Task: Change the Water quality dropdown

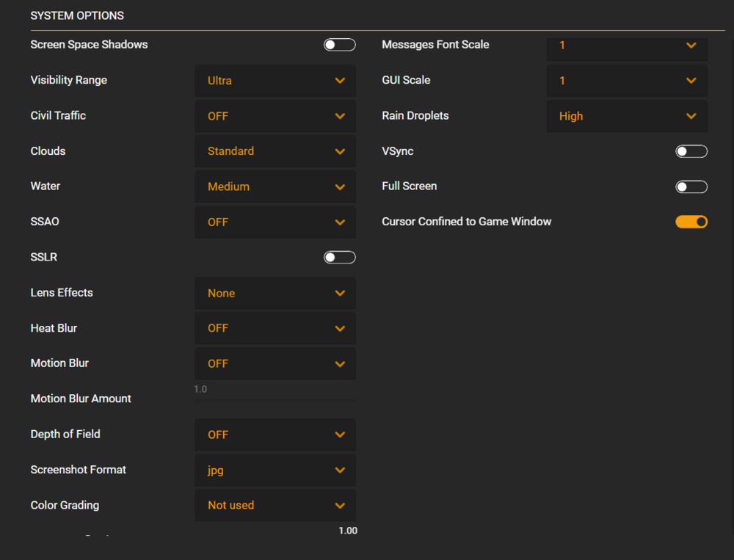Action: 275,186
